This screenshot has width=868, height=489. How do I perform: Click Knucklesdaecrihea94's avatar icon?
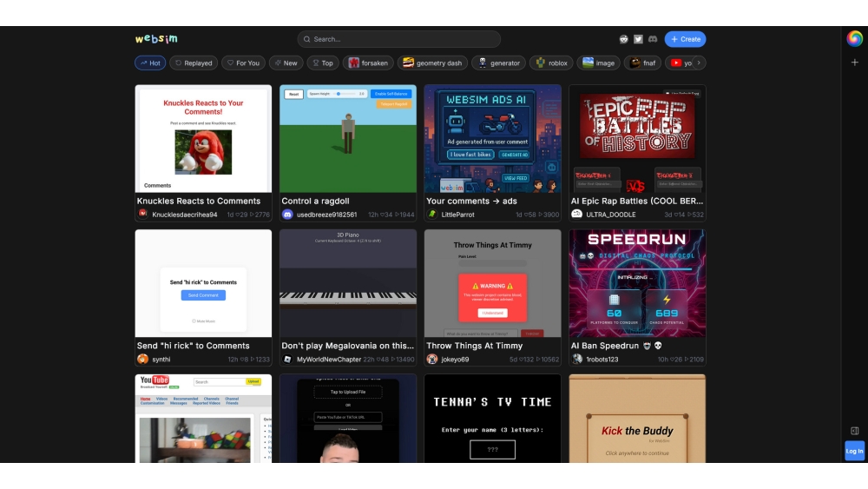[x=143, y=215]
